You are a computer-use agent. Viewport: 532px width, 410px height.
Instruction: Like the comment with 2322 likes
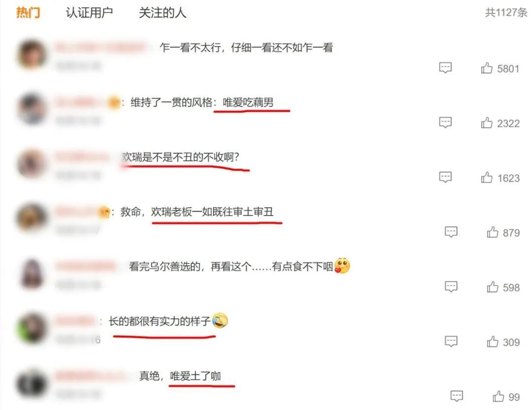487,123
